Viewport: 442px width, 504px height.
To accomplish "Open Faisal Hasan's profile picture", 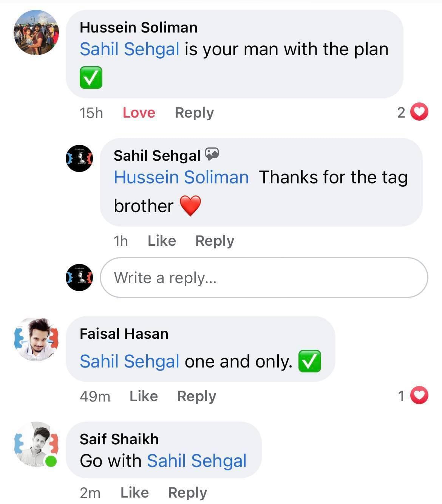I will point(36,339).
